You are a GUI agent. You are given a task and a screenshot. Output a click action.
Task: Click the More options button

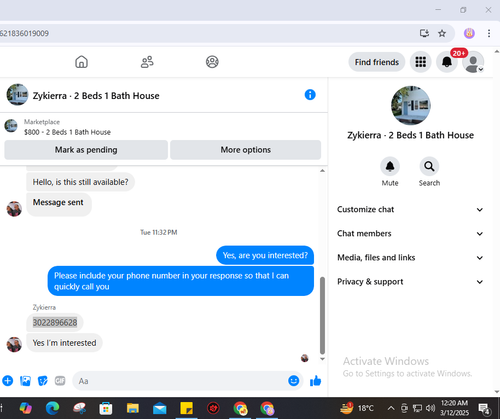(246, 150)
